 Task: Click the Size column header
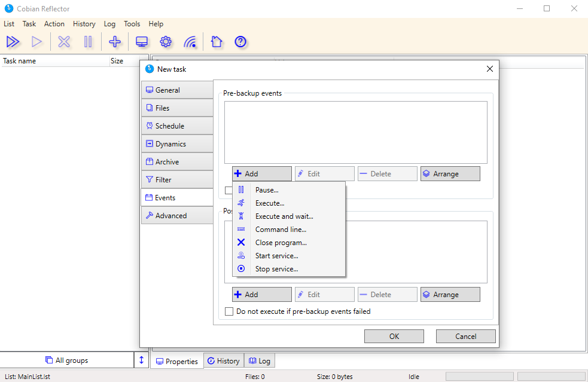point(124,61)
